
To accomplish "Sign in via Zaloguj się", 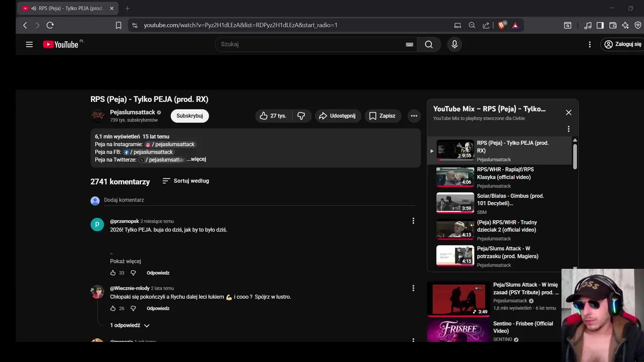I will 623,44.
